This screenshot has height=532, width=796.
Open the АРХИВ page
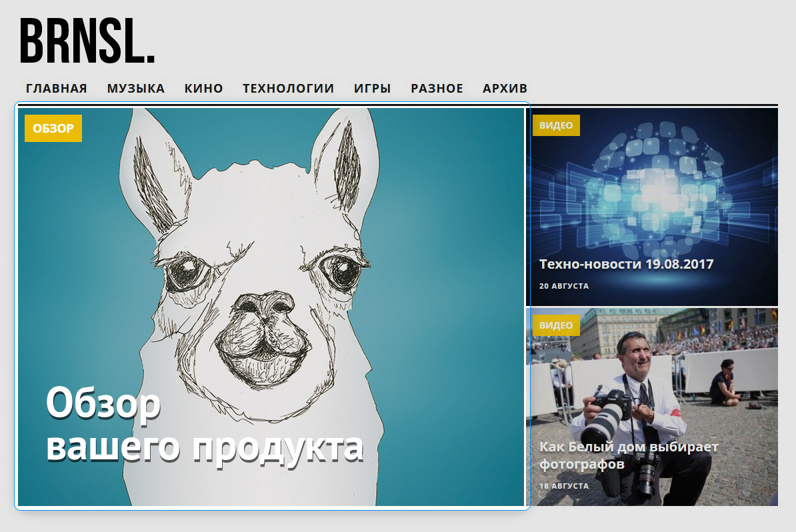[505, 89]
